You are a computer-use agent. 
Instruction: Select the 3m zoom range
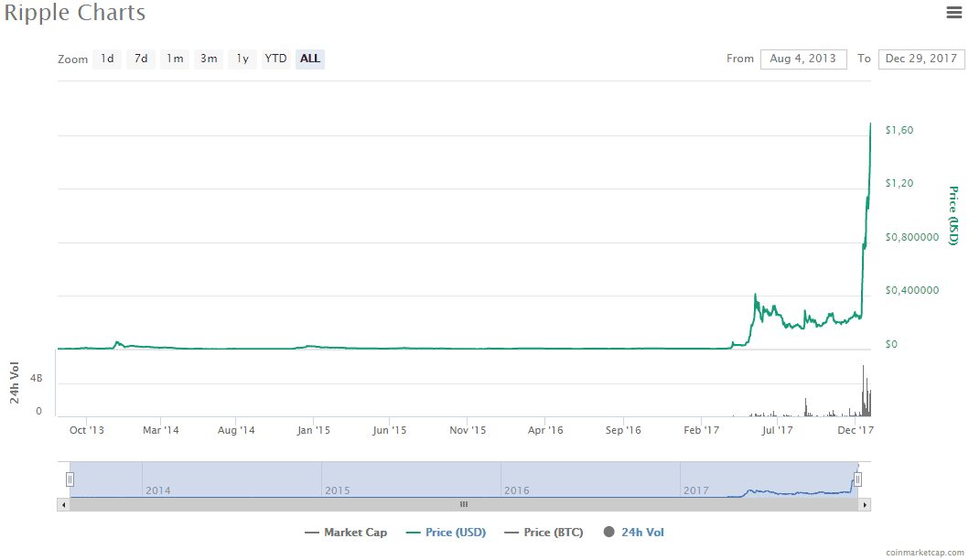coord(209,59)
